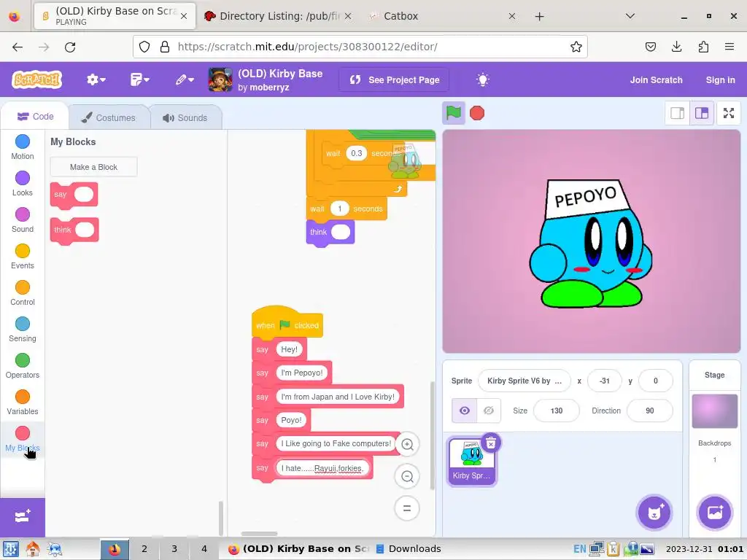Click Sign in link

(x=720, y=80)
